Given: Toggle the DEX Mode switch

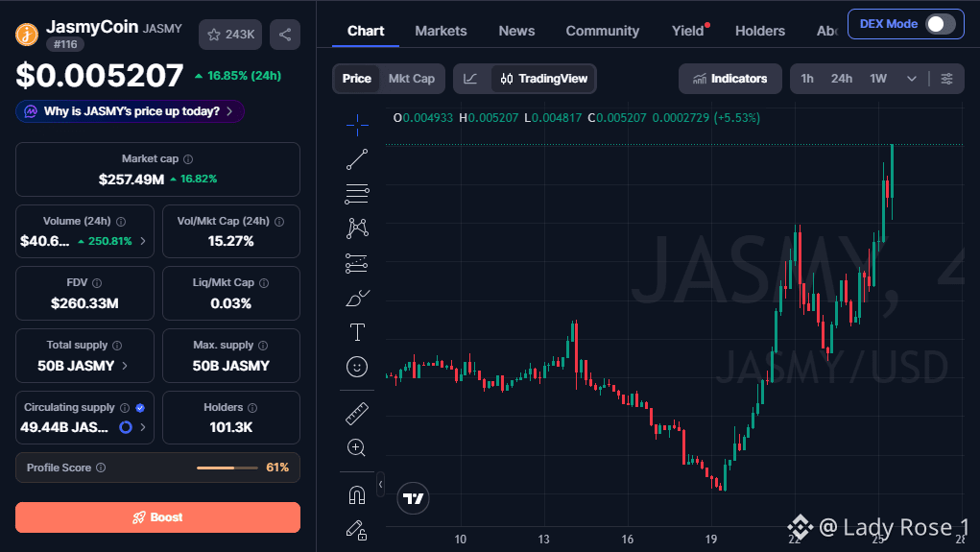Looking at the screenshot, I should point(940,24).
